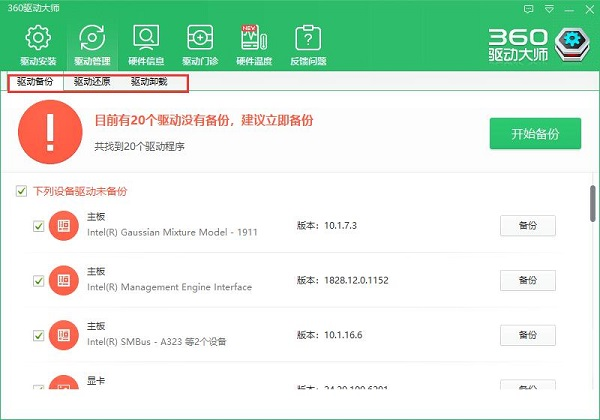Open the 硬件信息 monitor icon

pyautogui.click(x=146, y=37)
